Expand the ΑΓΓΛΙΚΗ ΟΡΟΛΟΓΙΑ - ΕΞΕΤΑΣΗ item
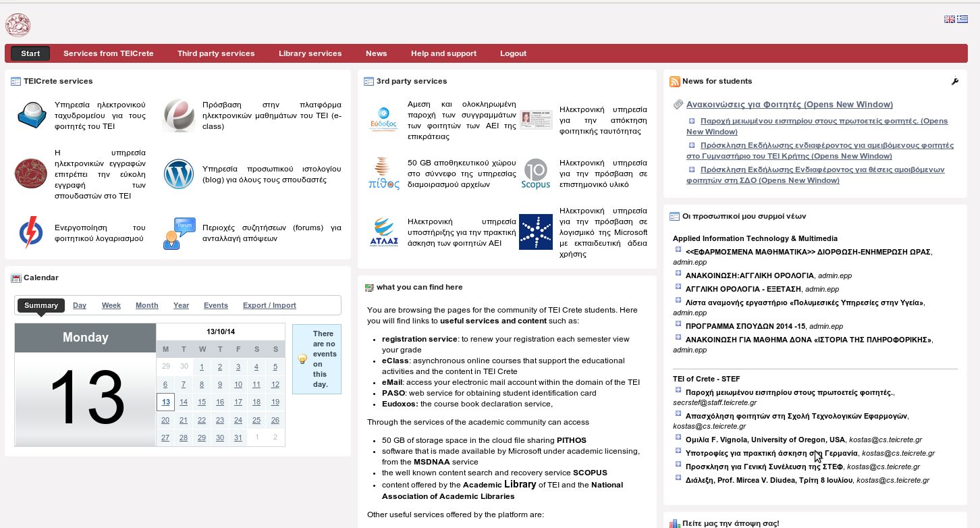This screenshot has height=528, width=980. click(x=678, y=287)
